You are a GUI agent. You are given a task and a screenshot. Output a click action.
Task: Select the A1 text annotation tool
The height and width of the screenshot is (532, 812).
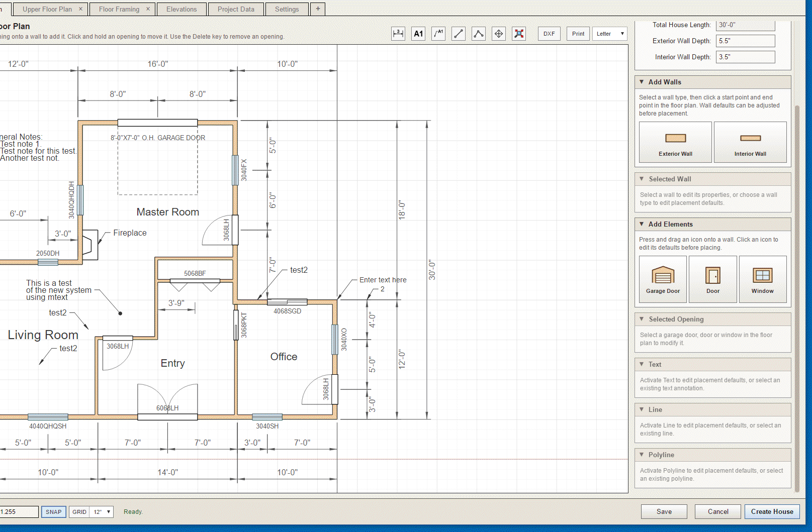click(x=418, y=34)
